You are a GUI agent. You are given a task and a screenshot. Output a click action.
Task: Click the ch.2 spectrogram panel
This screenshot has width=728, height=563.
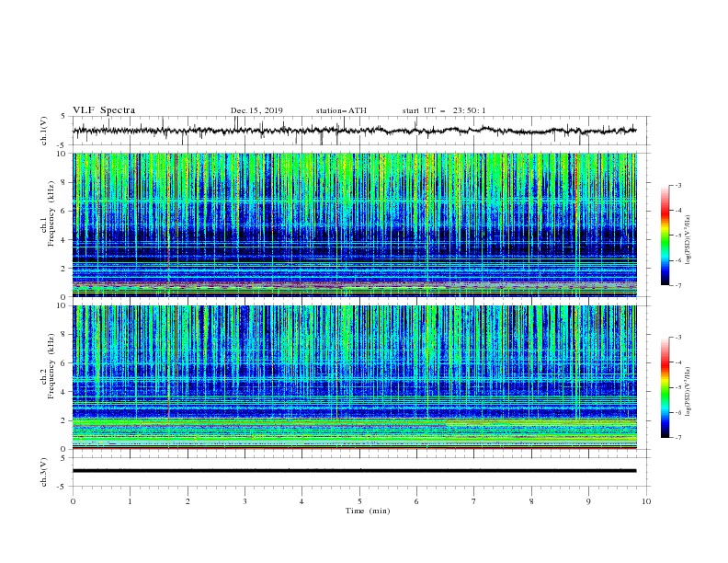tap(355, 377)
